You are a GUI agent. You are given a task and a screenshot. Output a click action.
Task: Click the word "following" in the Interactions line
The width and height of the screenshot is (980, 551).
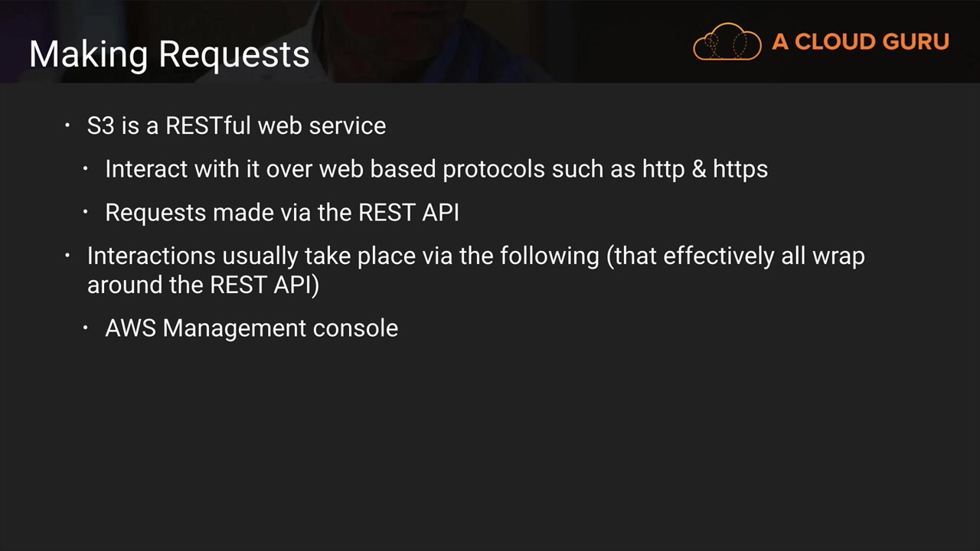pos(549,256)
